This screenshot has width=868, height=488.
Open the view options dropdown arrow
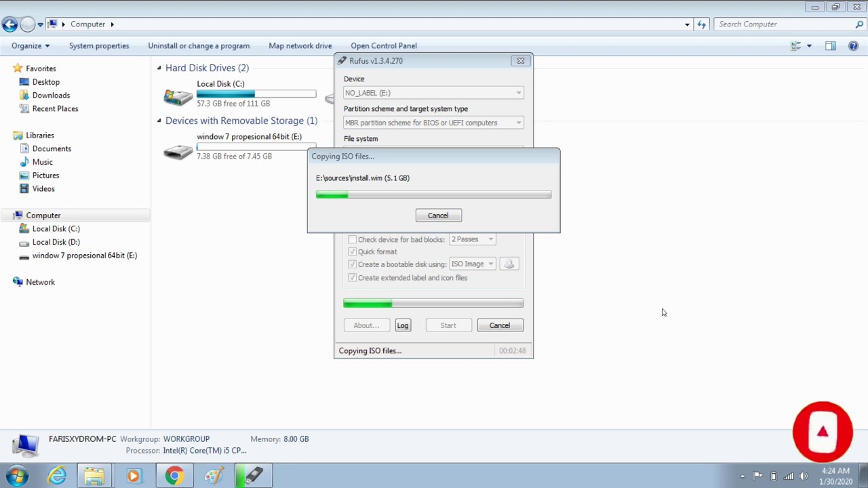(809, 45)
